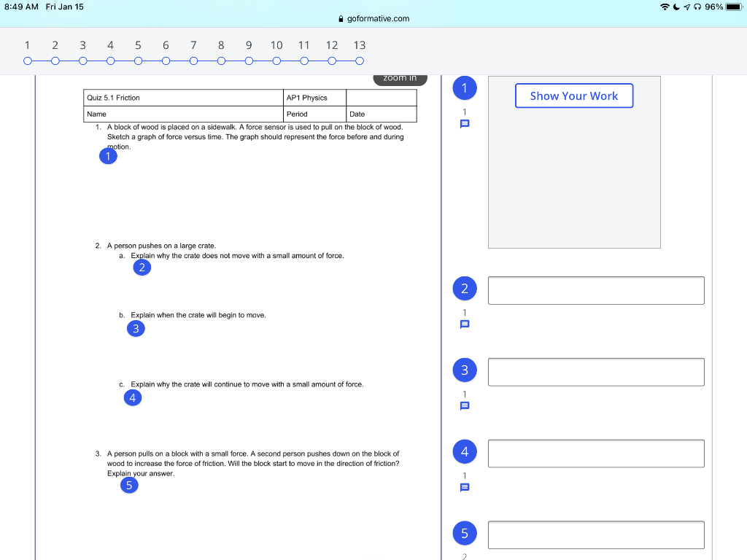Image resolution: width=747 pixels, height=560 pixels.
Task: Click the 'Period' cell in worksheet table
Action: (x=314, y=114)
